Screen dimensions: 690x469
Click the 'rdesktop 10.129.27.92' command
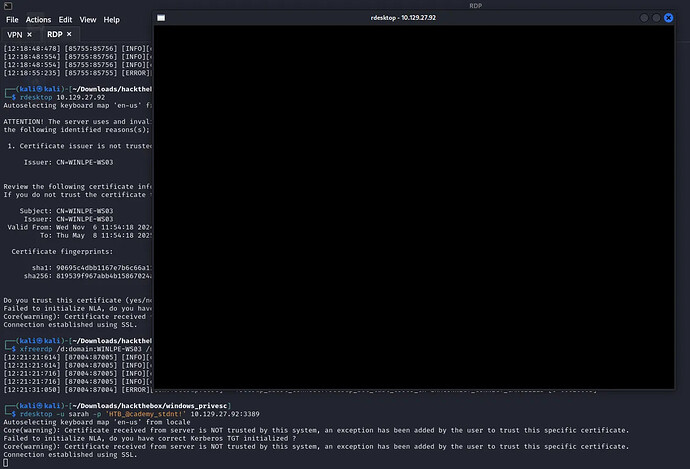pos(62,97)
